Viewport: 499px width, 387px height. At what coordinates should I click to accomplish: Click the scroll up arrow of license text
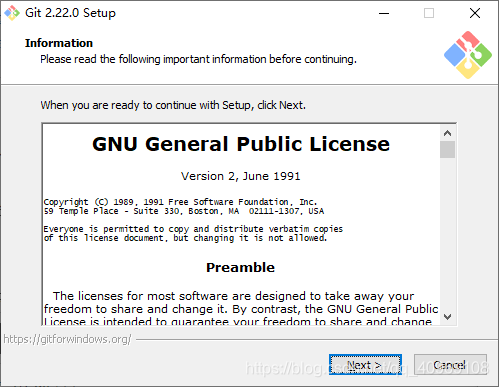click(447, 133)
